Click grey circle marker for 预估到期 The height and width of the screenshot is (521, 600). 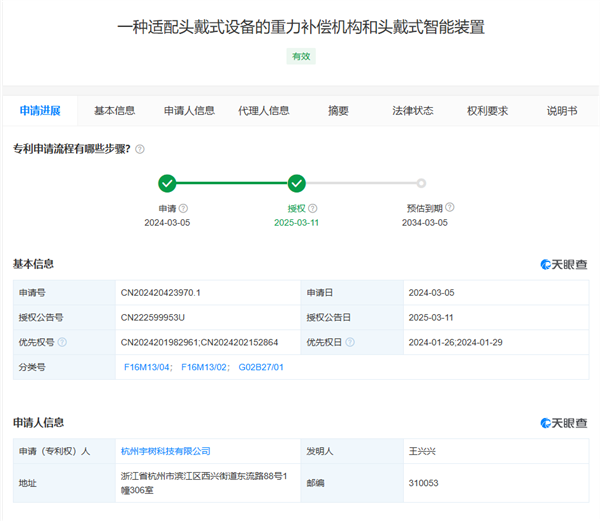(x=421, y=183)
